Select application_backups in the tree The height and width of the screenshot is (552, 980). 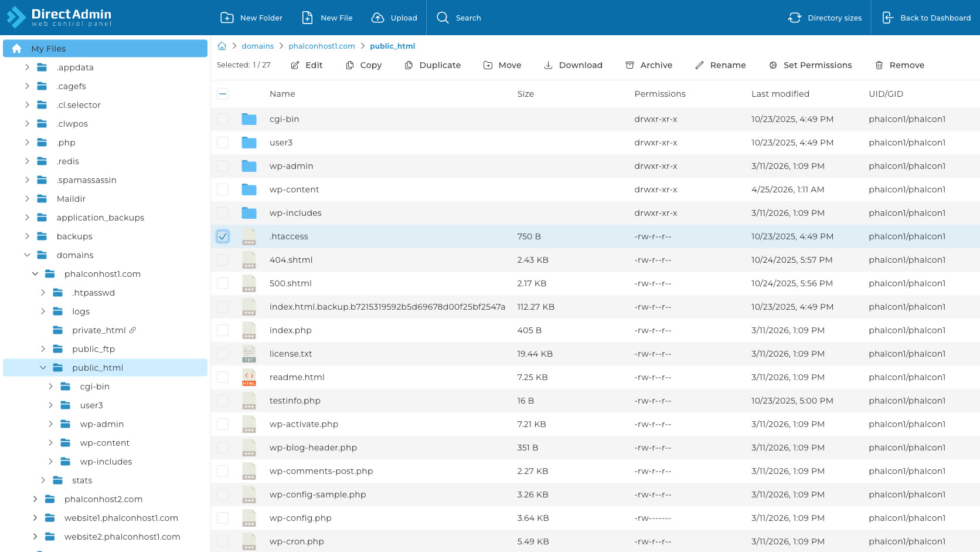(x=100, y=218)
